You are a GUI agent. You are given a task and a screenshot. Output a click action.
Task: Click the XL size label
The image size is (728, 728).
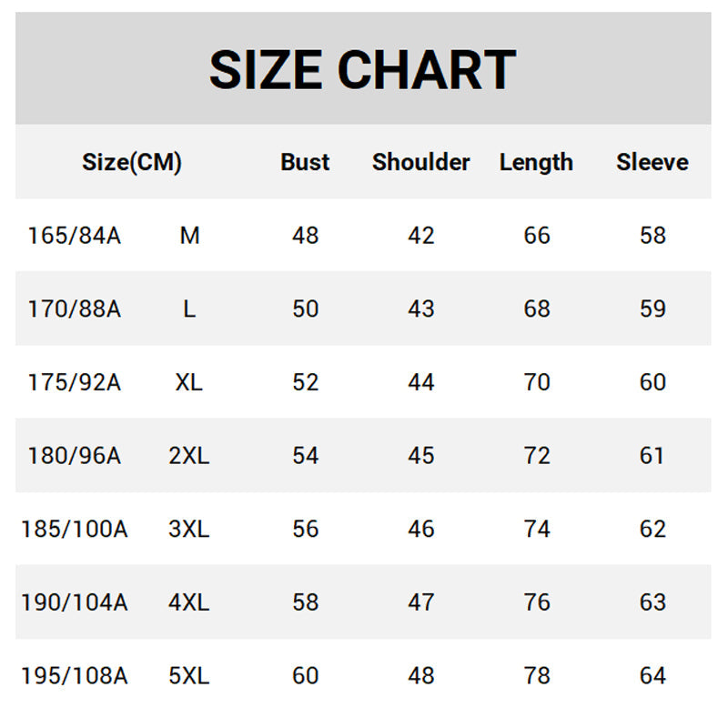coord(189,382)
